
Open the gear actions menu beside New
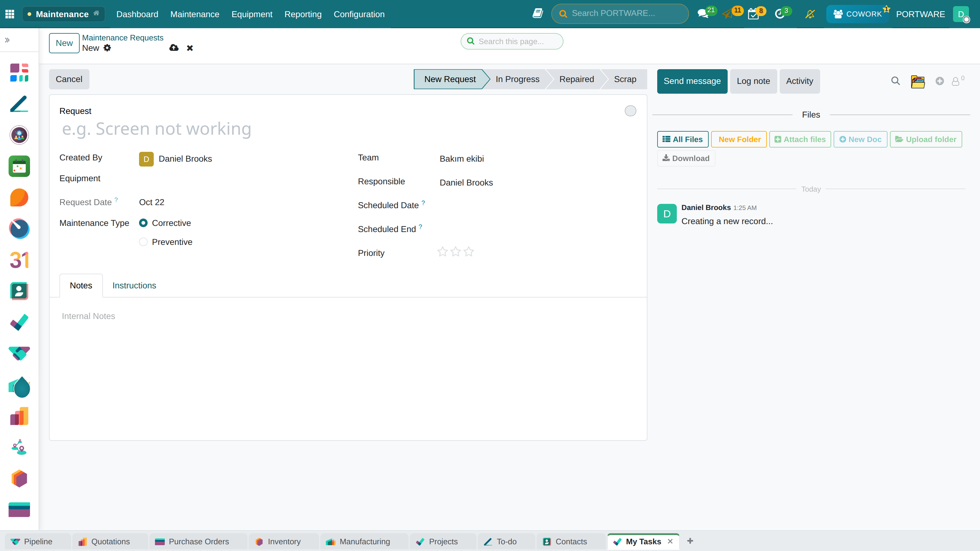[107, 47]
